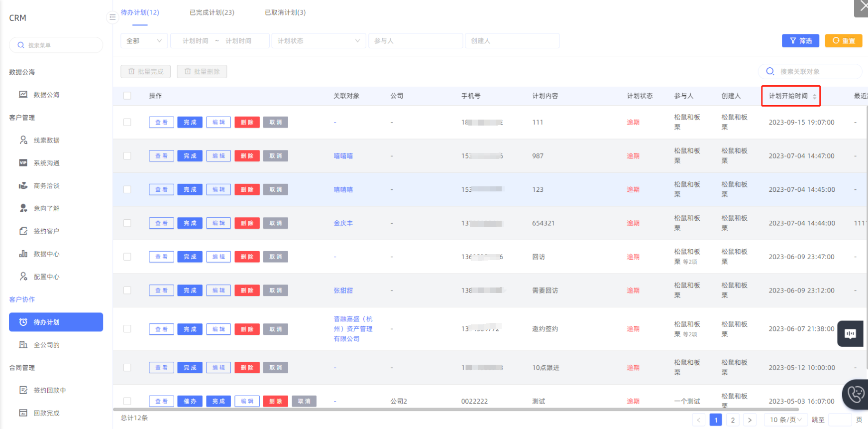Open 签约回款中 in sidebar
The image size is (868, 429).
point(49,391)
